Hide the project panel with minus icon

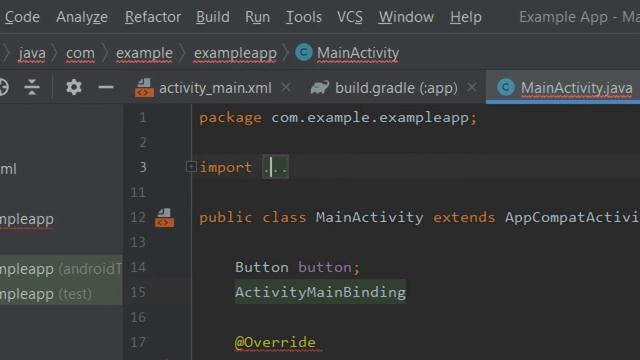(106, 87)
